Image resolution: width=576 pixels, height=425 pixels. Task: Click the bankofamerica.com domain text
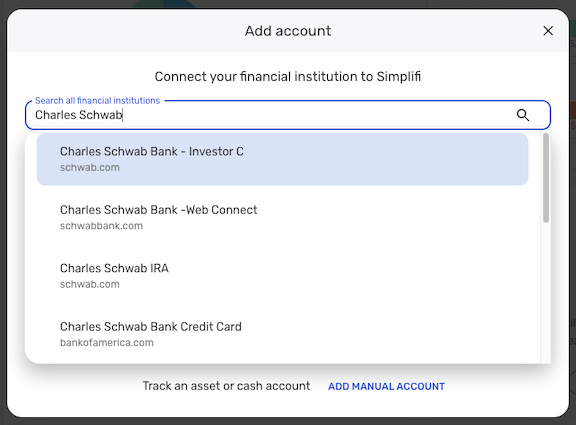pos(107,343)
